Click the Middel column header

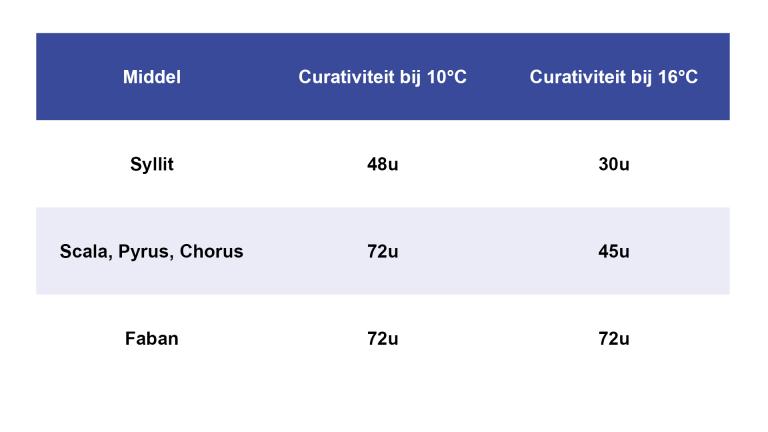click(152, 77)
